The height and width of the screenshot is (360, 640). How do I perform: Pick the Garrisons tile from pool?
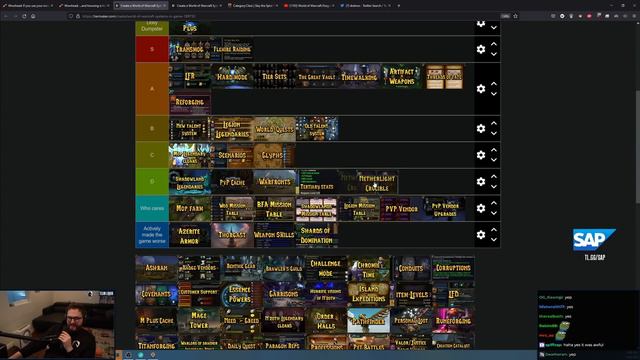point(283,294)
